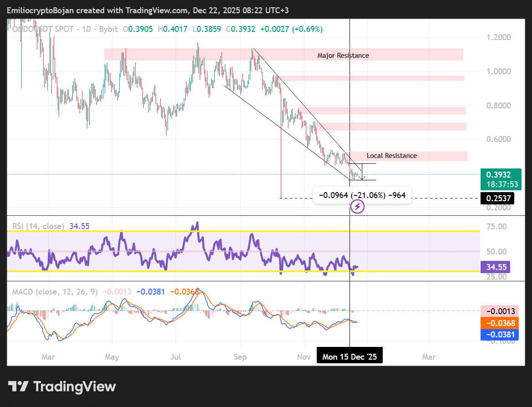Click the 0.6000 price axis label
Viewport: 532px width, 407px height.
pos(498,139)
